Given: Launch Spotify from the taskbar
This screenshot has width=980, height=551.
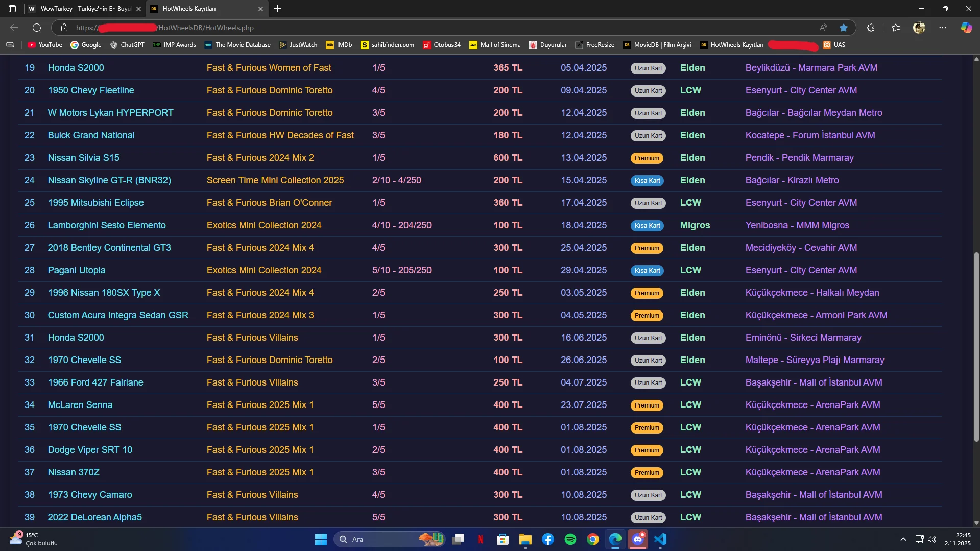Looking at the screenshot, I should click(570, 539).
